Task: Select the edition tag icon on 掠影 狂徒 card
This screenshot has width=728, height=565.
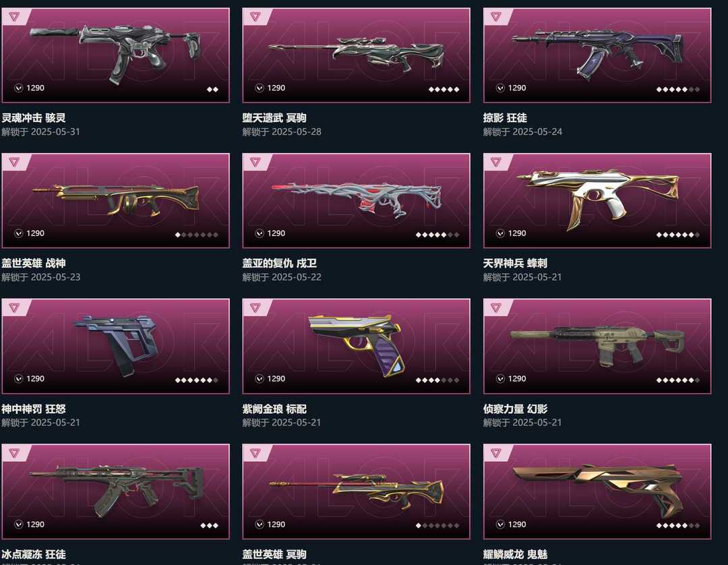Action: click(x=496, y=17)
